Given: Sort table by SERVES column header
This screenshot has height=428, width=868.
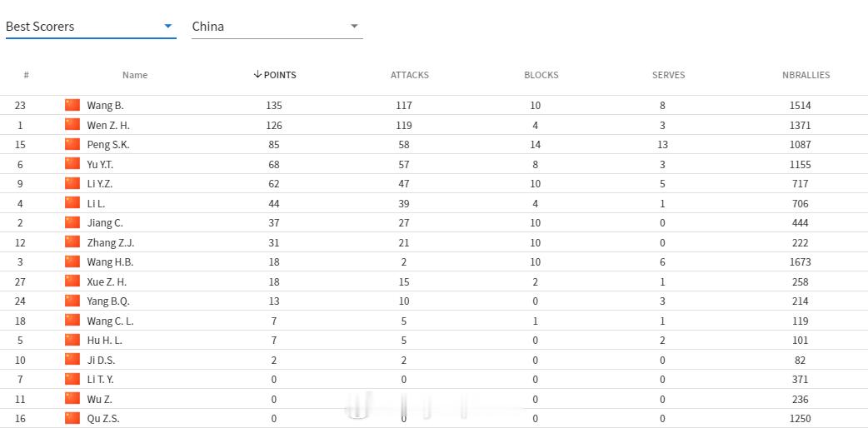Looking at the screenshot, I should [668, 75].
